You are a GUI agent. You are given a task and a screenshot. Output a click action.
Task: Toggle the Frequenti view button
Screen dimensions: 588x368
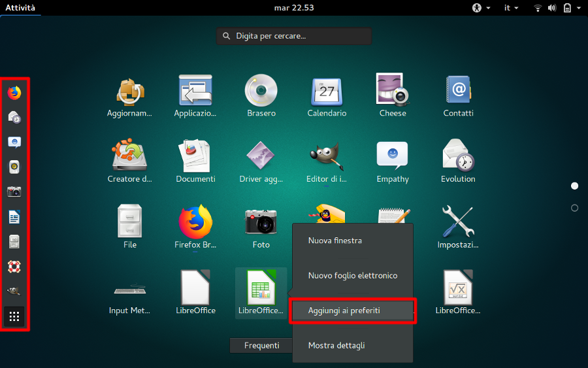261,345
